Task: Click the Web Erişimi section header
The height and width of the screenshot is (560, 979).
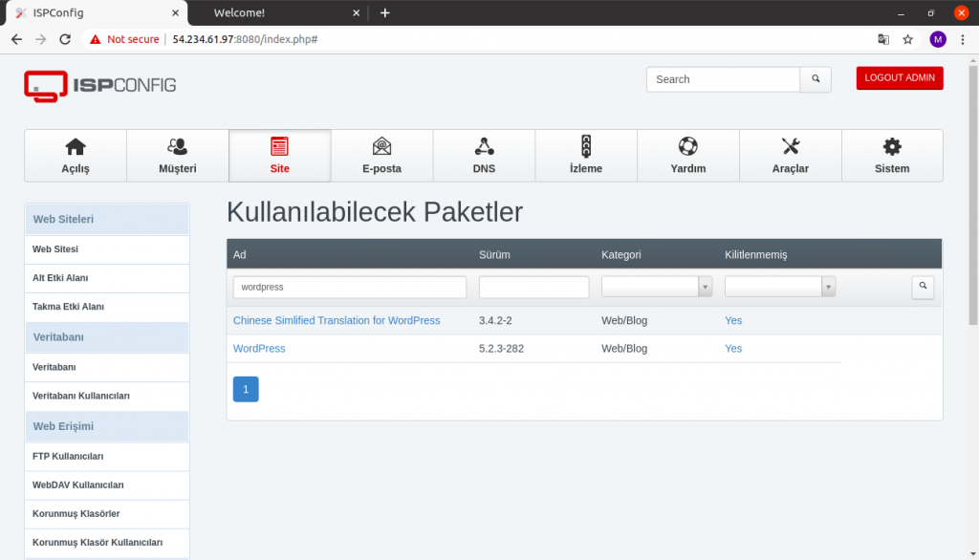Action: coord(107,426)
